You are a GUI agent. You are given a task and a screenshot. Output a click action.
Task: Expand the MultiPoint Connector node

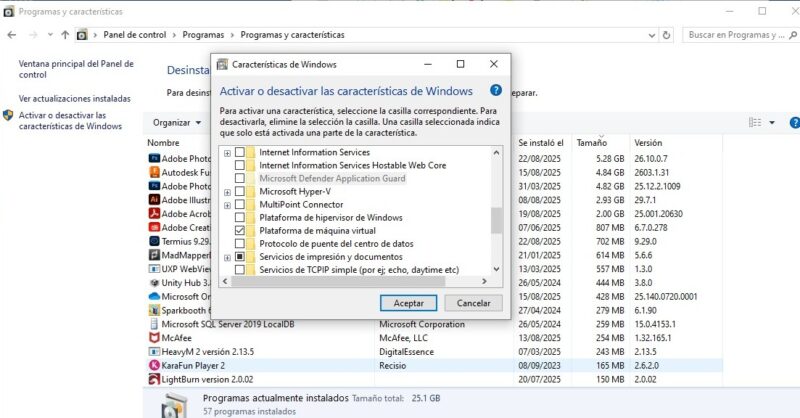coord(228,205)
